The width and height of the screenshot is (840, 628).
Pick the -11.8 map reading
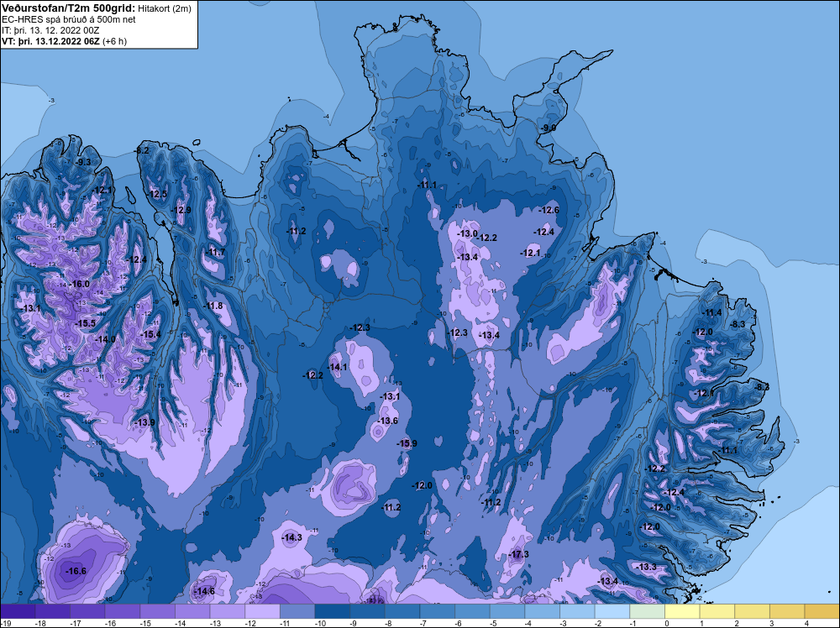213,306
